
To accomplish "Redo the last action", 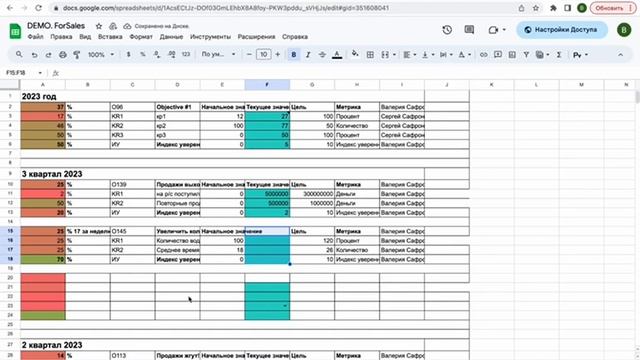I will click(x=48, y=55).
